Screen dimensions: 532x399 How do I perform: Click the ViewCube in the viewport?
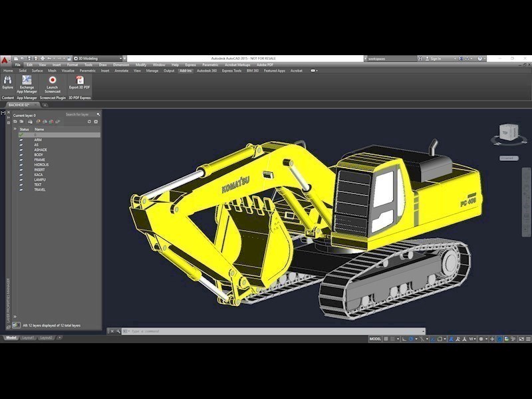click(x=509, y=134)
